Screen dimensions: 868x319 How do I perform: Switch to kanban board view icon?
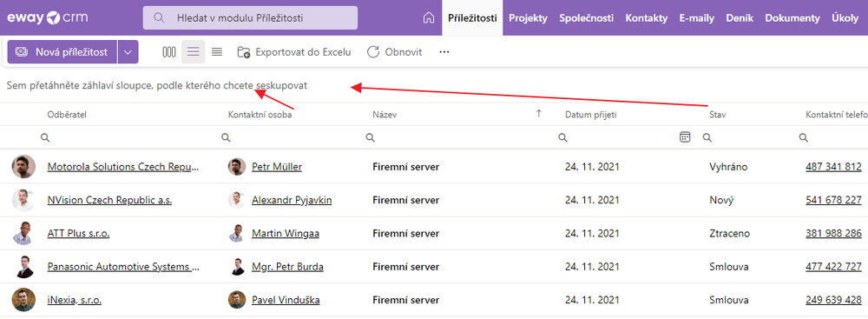(x=169, y=52)
